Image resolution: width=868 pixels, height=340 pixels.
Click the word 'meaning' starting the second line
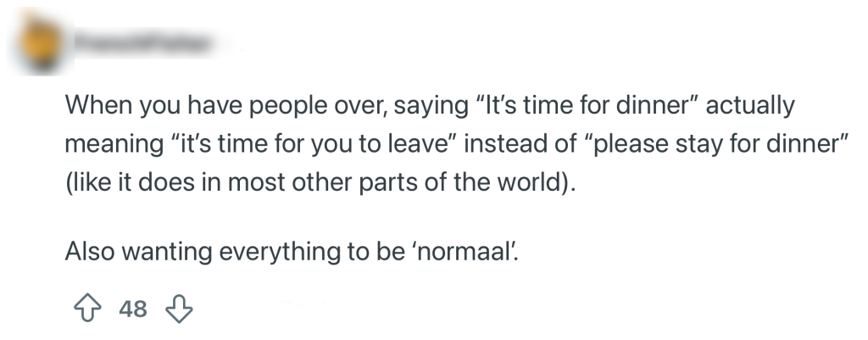(105, 144)
